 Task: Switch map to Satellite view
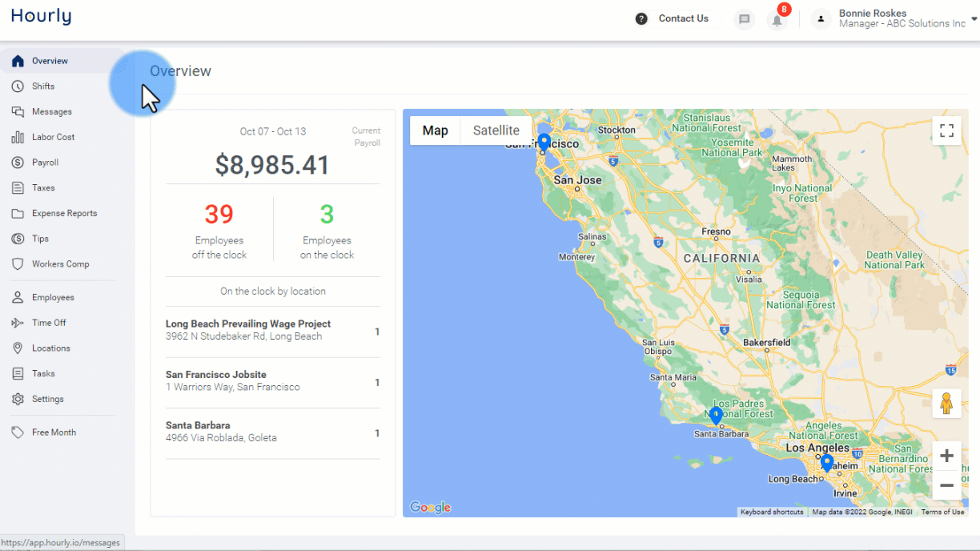(x=496, y=131)
